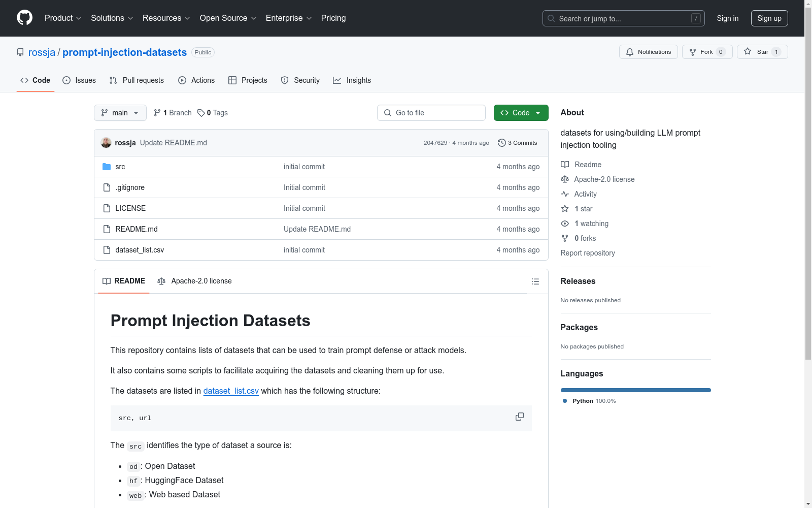Go to the Pricing page
Screen dimensions: 812x508
point(333,18)
